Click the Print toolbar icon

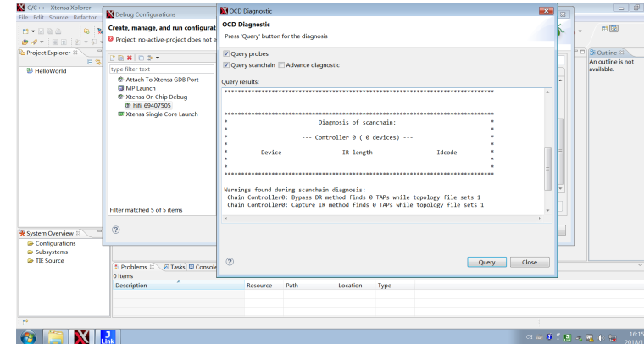58,31
